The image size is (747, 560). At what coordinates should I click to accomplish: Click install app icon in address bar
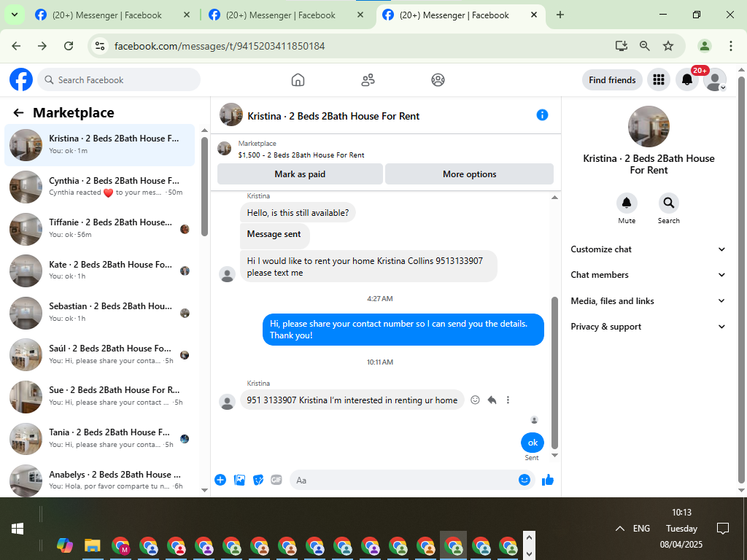pos(622,46)
